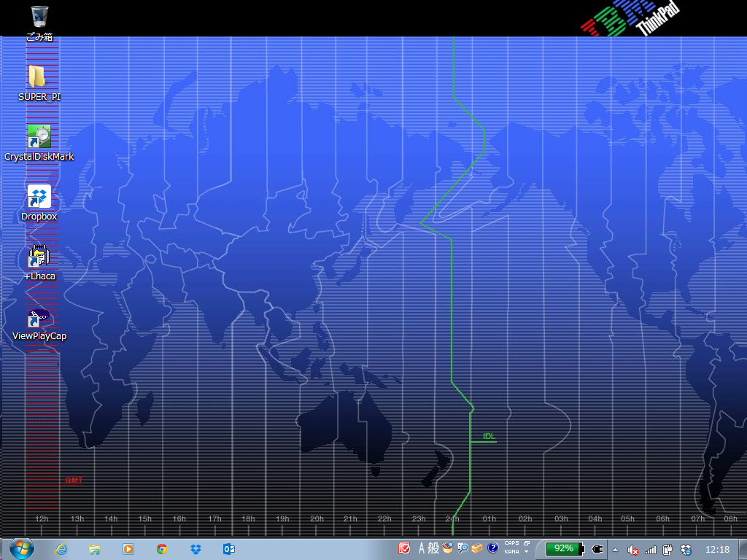This screenshot has height=560, width=747.
Task: Select the +Lhaca desktop shortcut
Action: click(39, 262)
